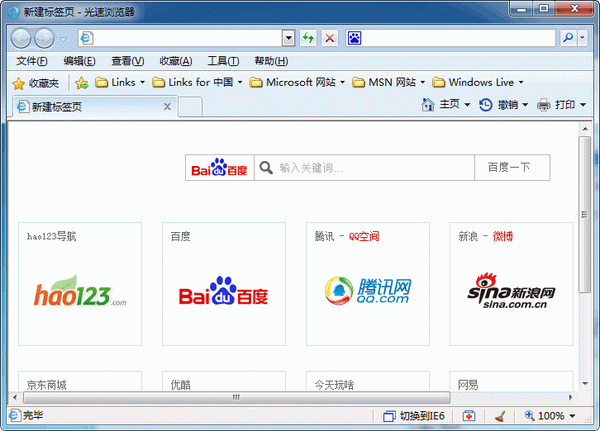Click the red QQ空间 link

364,237
